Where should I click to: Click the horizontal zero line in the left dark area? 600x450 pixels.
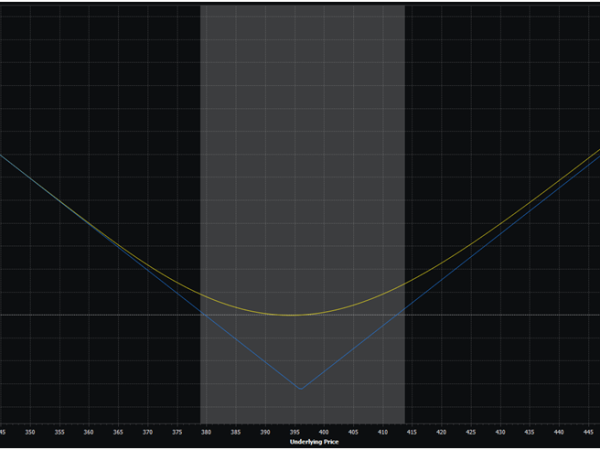click(100, 315)
